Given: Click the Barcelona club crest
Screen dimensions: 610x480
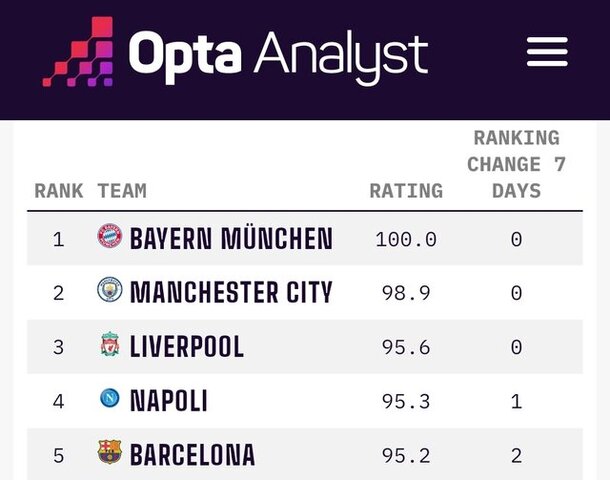Looking at the screenshot, I should pos(109,453).
